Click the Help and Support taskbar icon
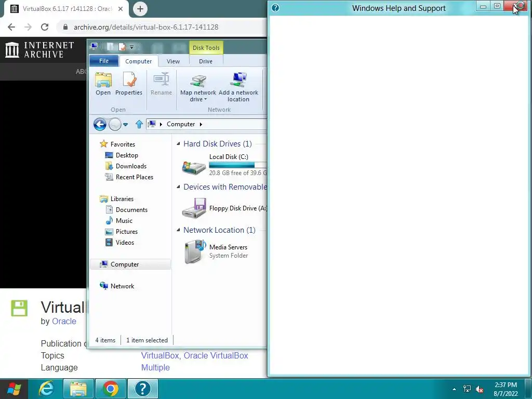 (143, 389)
